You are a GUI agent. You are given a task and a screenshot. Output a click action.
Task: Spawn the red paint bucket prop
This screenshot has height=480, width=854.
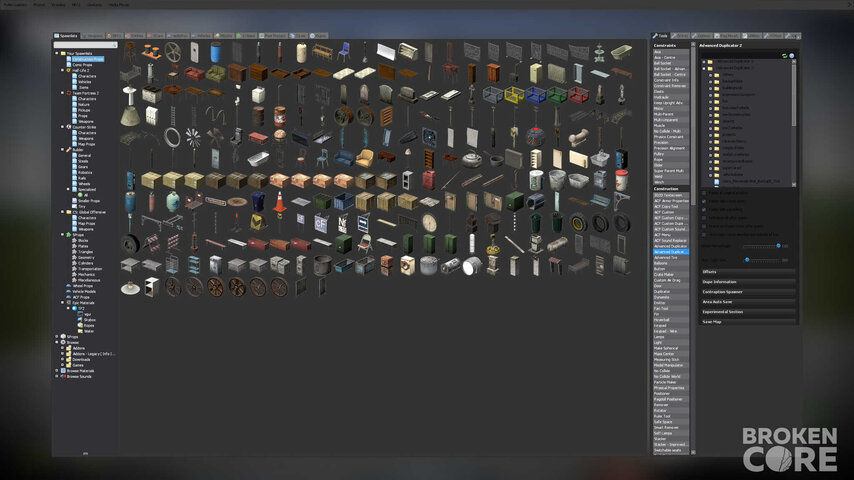(621, 180)
